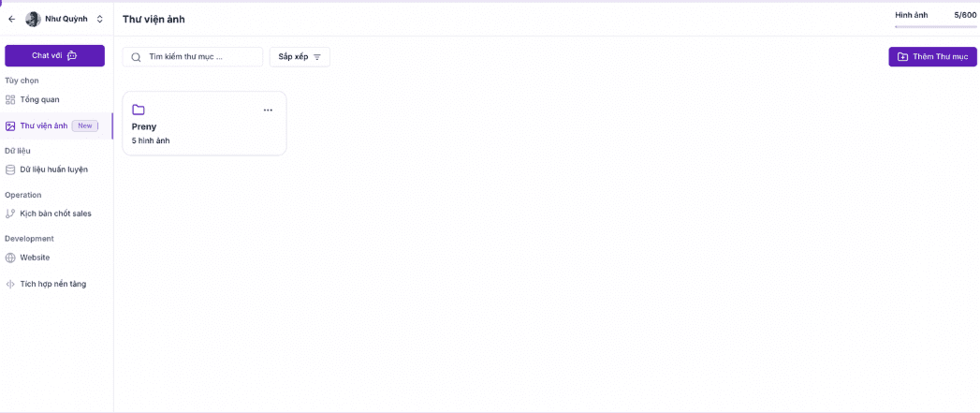Viewport: 980px width, 413px height.
Task: Click the Hình ảnh storage progress bar
Action: (935, 27)
